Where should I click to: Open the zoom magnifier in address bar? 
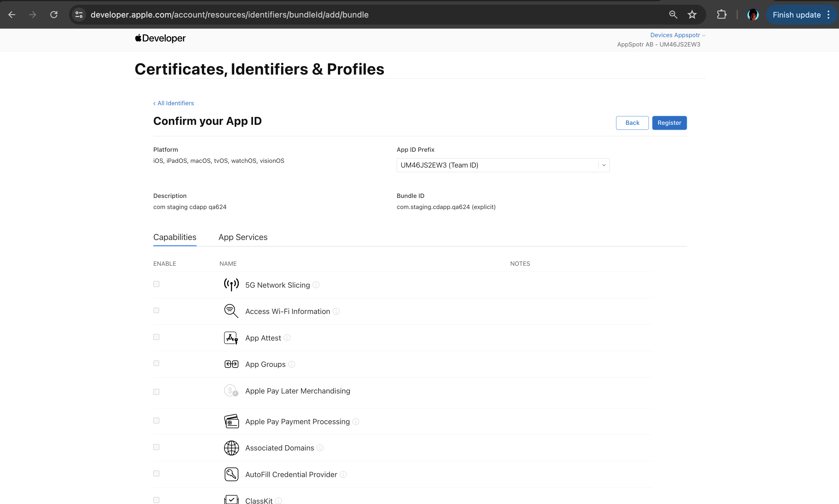(x=673, y=15)
